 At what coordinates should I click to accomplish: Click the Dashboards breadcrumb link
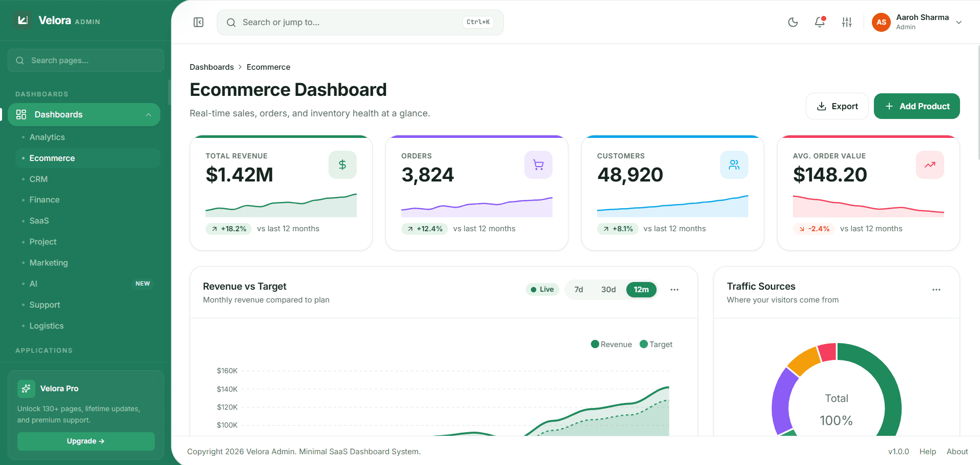coord(212,67)
